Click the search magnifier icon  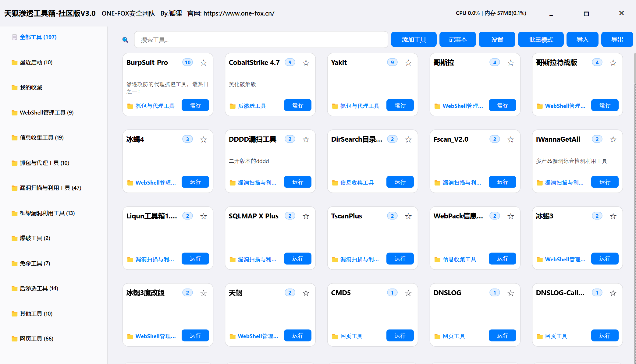[x=125, y=40]
